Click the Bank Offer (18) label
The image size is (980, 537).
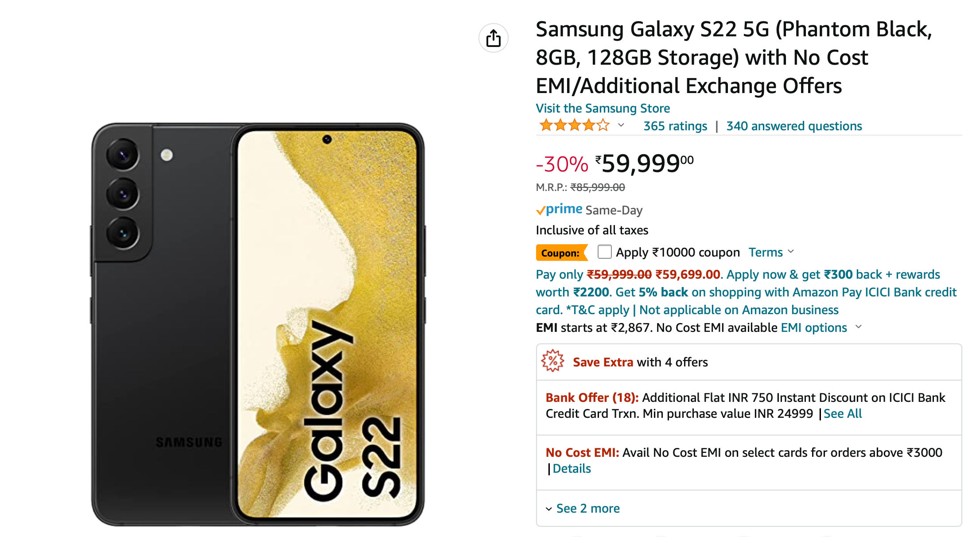[592, 397]
